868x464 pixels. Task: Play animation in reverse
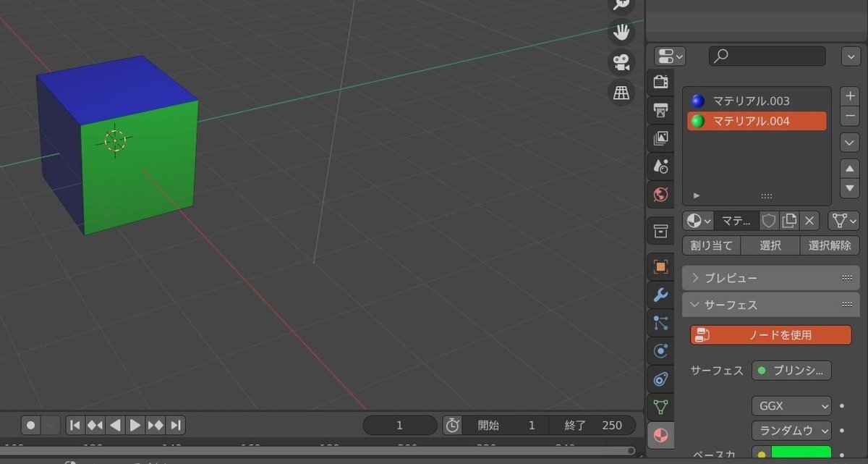115,425
